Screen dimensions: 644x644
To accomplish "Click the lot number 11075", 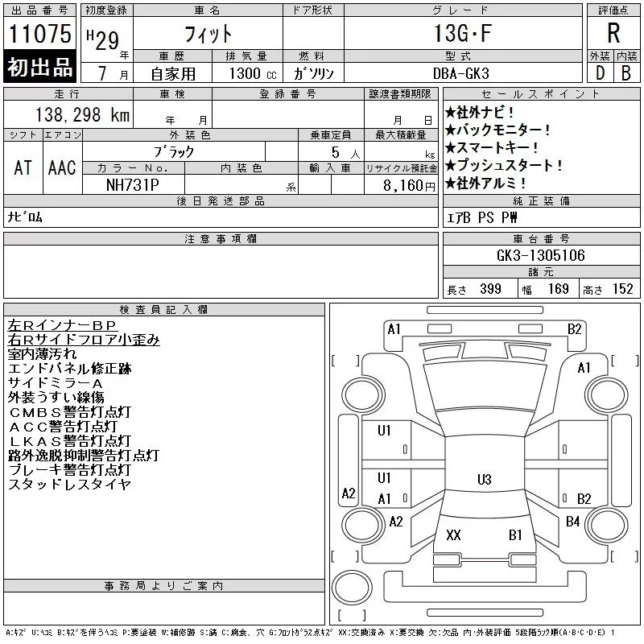I will tap(39, 33).
